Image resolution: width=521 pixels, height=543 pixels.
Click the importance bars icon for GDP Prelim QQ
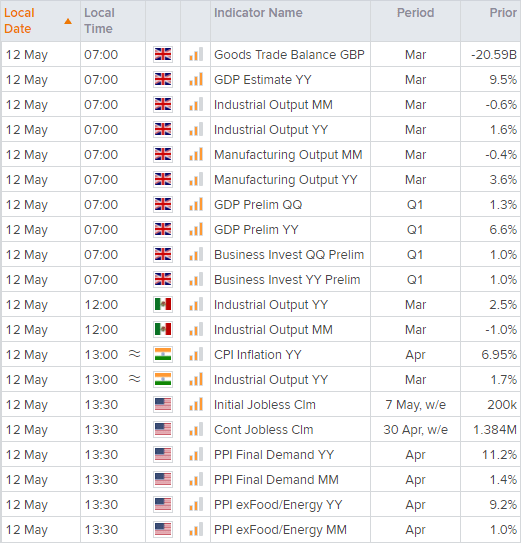(196, 204)
